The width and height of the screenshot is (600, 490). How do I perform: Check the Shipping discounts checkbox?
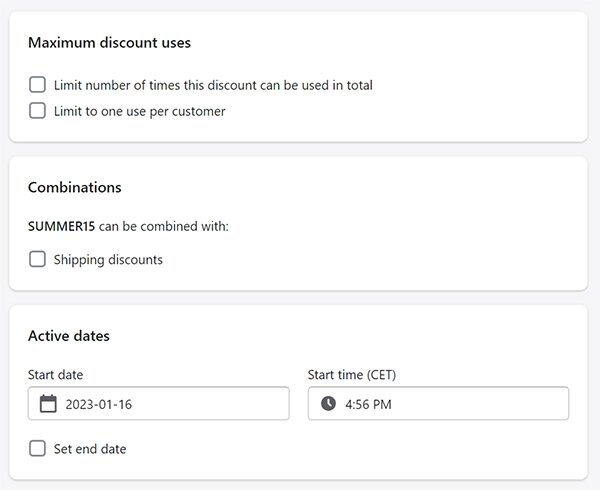38,259
